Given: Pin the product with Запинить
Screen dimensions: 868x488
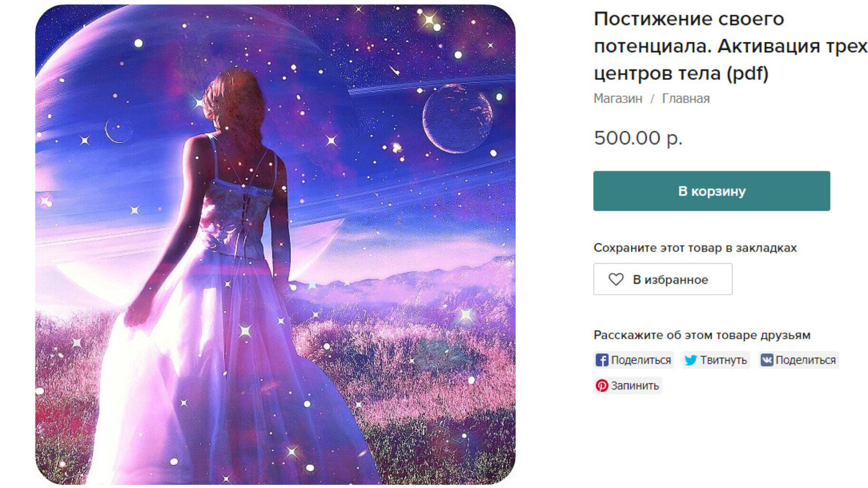Looking at the screenshot, I should coord(627,385).
